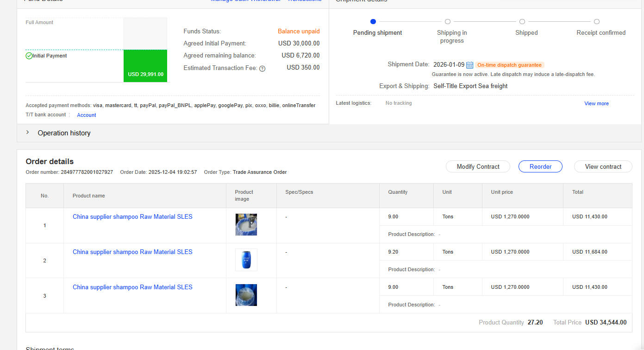Click the Shipped step circle
This screenshot has width=644, height=350.
coord(522,21)
